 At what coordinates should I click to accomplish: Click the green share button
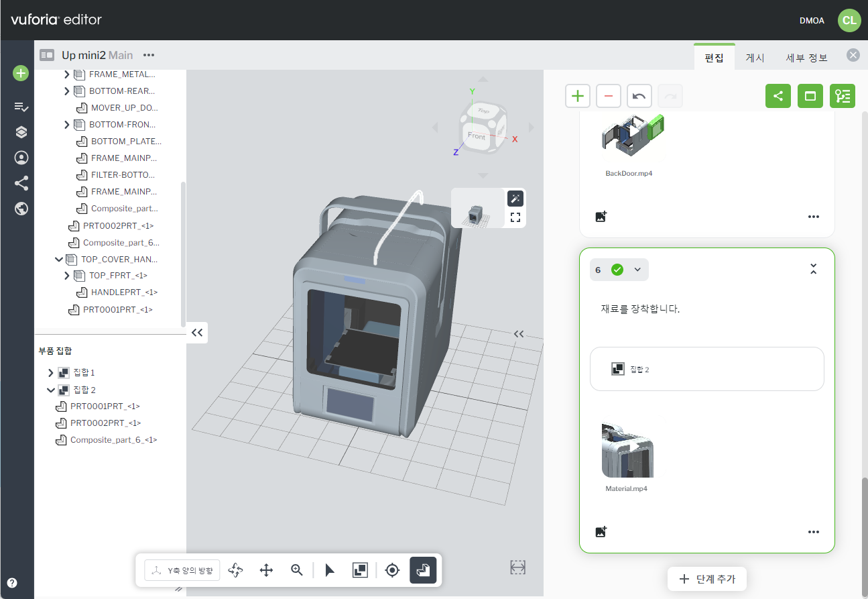click(x=778, y=96)
